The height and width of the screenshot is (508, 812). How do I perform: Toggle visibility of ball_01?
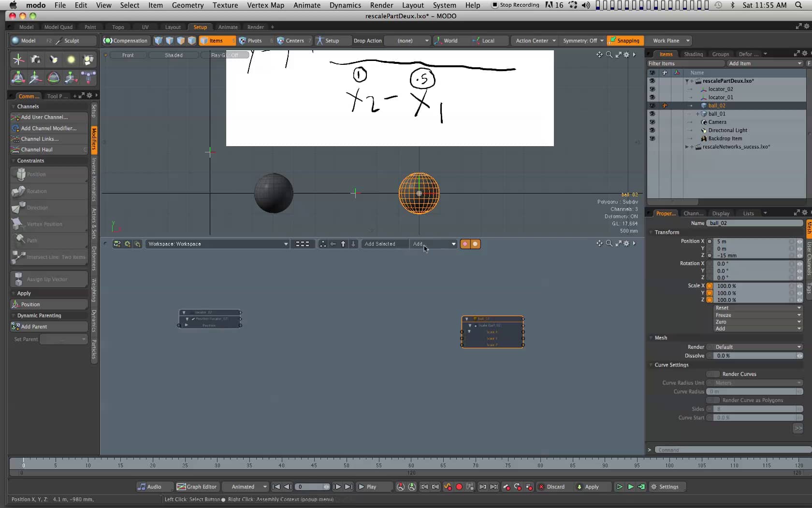click(x=652, y=114)
